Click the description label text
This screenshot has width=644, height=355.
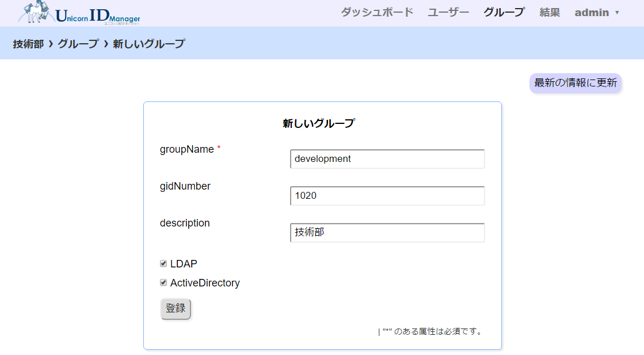[185, 223]
